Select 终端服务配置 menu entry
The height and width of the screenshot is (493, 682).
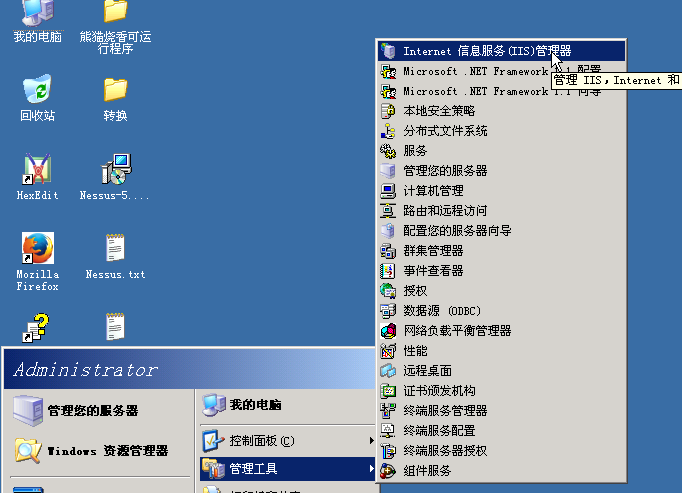(x=501, y=431)
